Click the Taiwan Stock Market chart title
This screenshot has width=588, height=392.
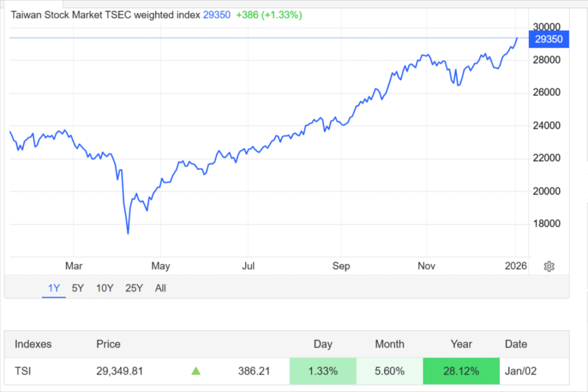105,15
